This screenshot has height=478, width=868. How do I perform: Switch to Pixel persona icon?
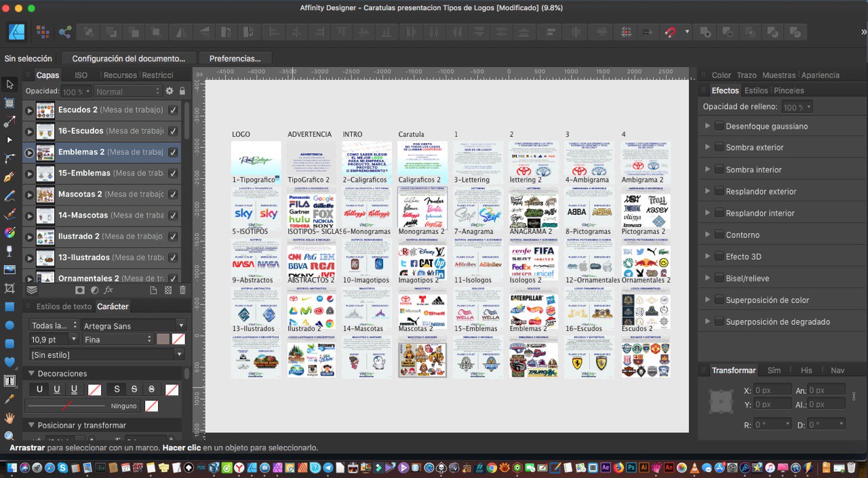42,32
